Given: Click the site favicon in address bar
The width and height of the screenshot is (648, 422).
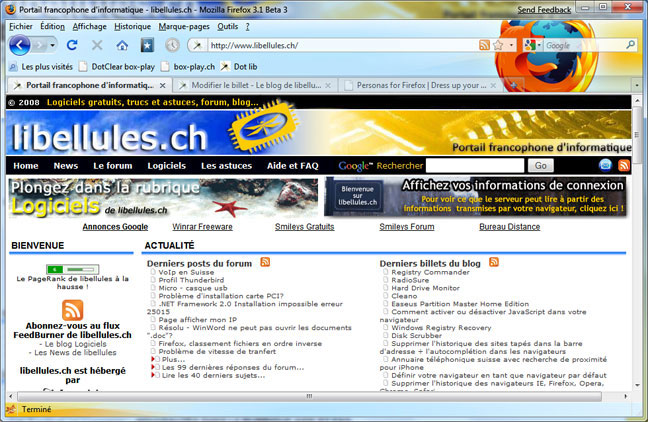Looking at the screenshot, I should coord(198,45).
